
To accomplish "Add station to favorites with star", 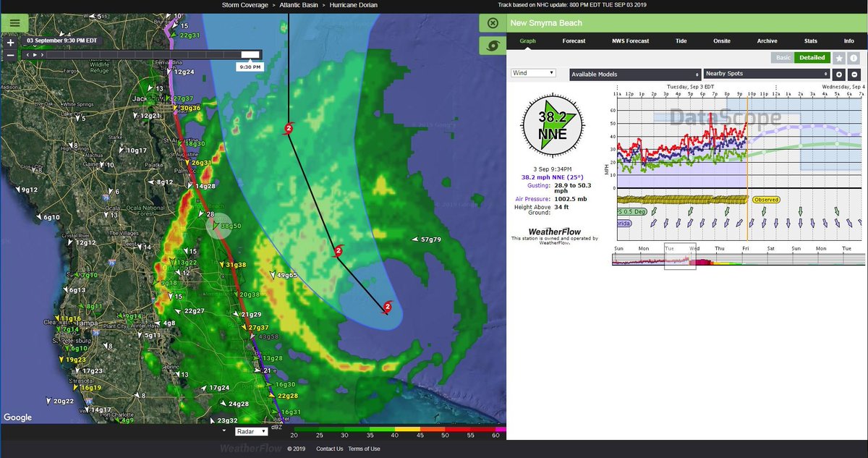I will [x=839, y=58].
